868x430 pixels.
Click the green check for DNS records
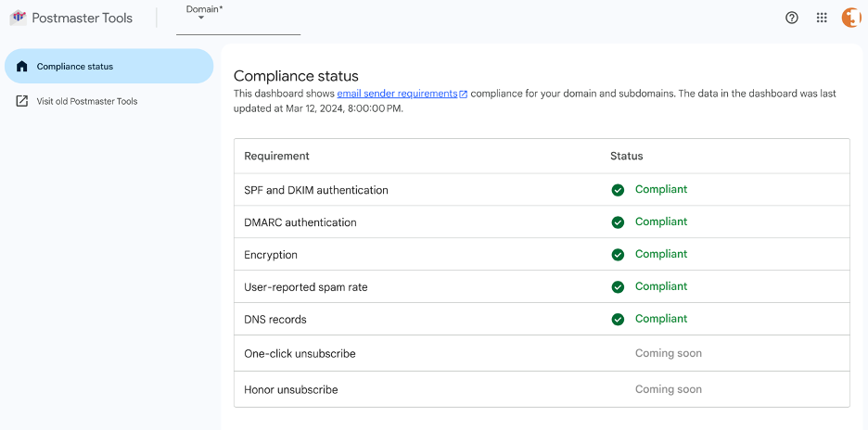[618, 320]
